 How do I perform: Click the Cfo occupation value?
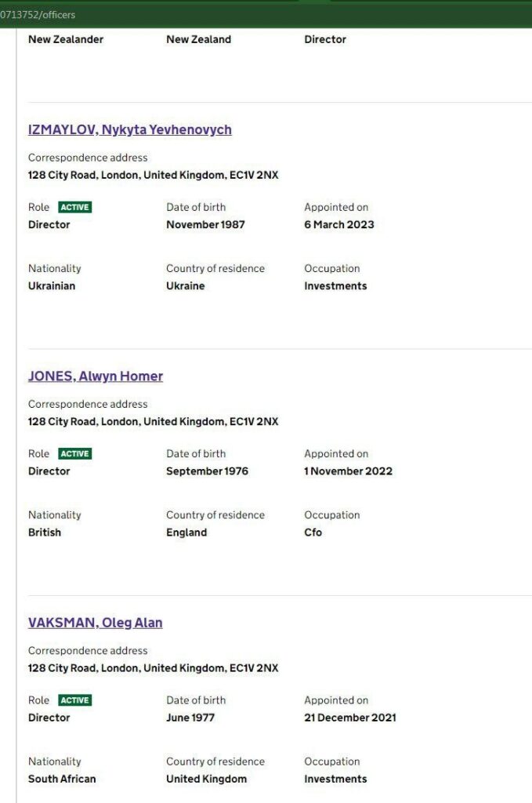[313, 532]
